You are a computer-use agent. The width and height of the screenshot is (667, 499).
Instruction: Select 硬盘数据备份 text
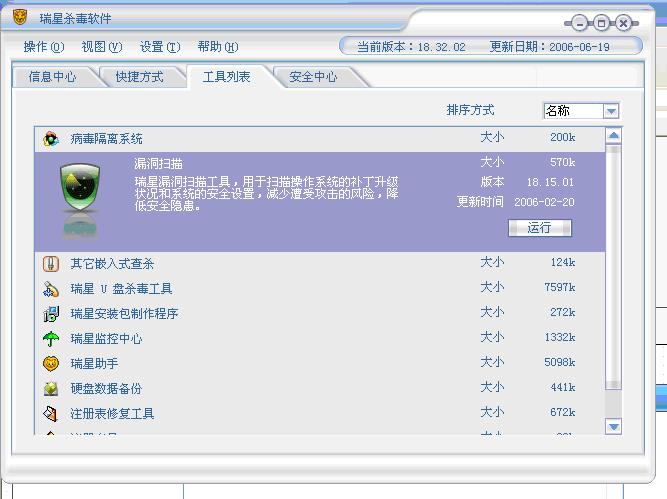tap(106, 389)
